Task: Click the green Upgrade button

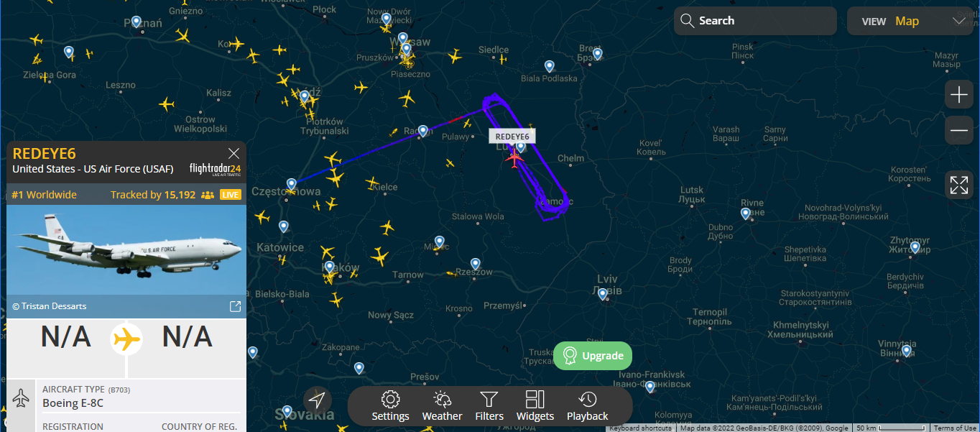Action: [593, 356]
